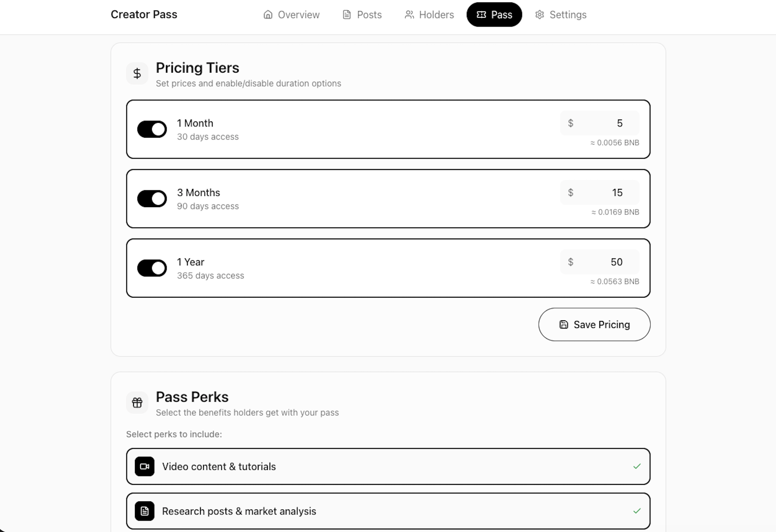Click the Settings gear icon

tap(539, 14)
